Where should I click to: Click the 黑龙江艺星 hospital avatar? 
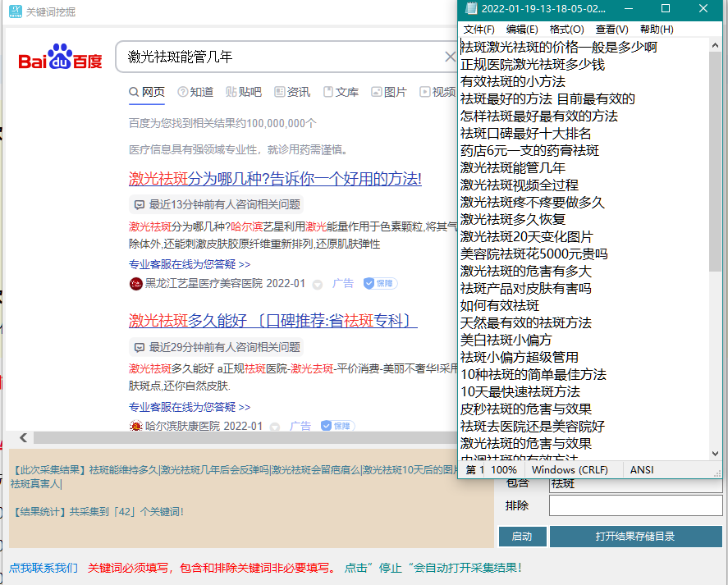pyautogui.click(x=135, y=283)
